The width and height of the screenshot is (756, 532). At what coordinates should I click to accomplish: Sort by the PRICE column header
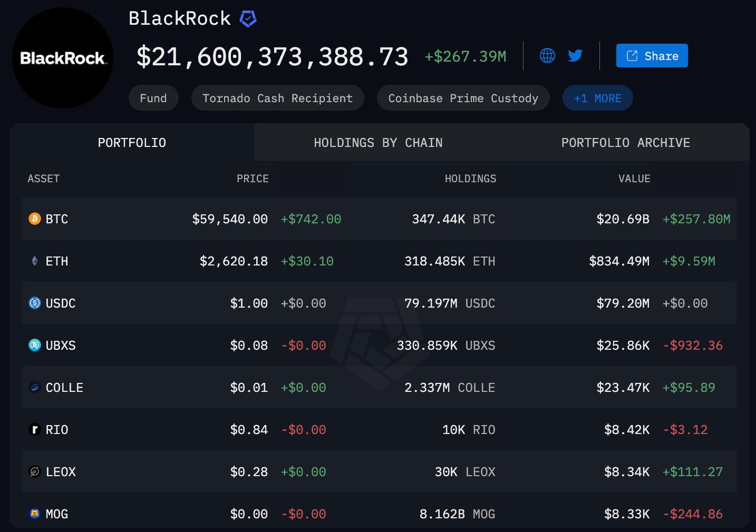click(x=253, y=179)
